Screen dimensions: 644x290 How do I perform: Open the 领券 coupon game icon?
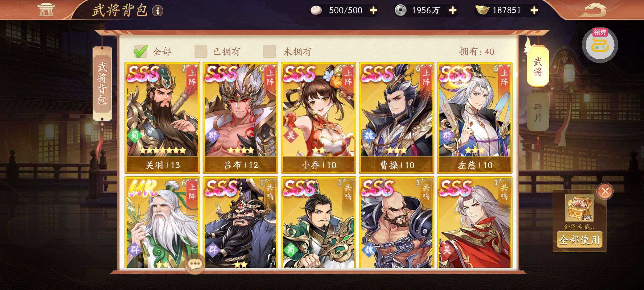[x=600, y=45]
